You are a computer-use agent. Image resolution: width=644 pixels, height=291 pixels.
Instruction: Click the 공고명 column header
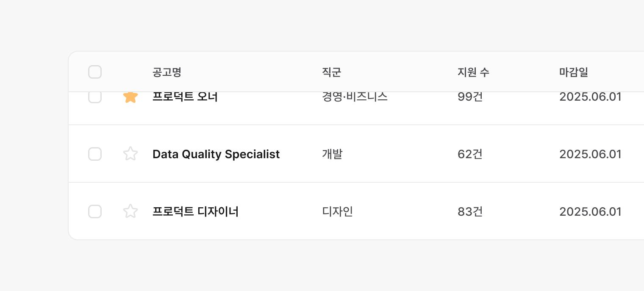pyautogui.click(x=167, y=72)
